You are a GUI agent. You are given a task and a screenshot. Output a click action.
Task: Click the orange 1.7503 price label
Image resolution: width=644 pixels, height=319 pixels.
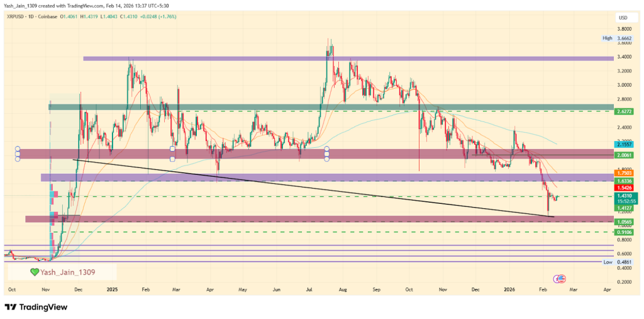(624, 172)
